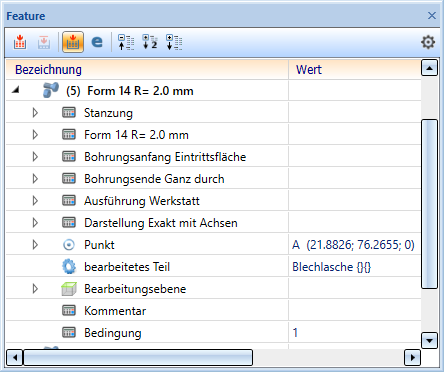Click the horizontal scrollbar thumb
Viewport: 444px width, 372px height.
[138, 358]
